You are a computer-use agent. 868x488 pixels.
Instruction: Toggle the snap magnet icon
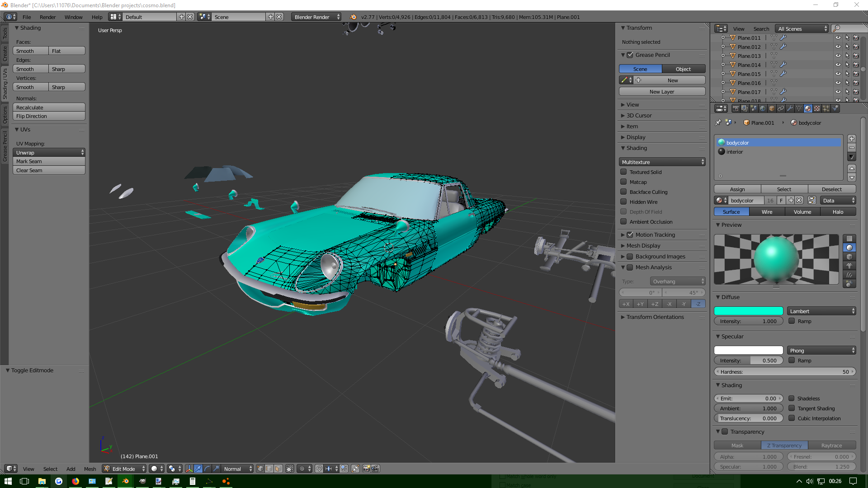pyautogui.click(x=319, y=469)
